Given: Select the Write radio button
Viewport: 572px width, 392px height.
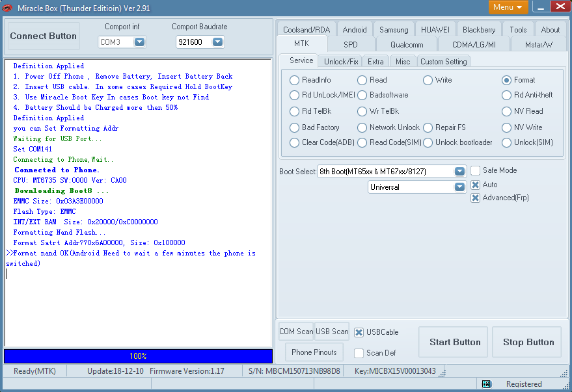Looking at the screenshot, I should 428,80.
